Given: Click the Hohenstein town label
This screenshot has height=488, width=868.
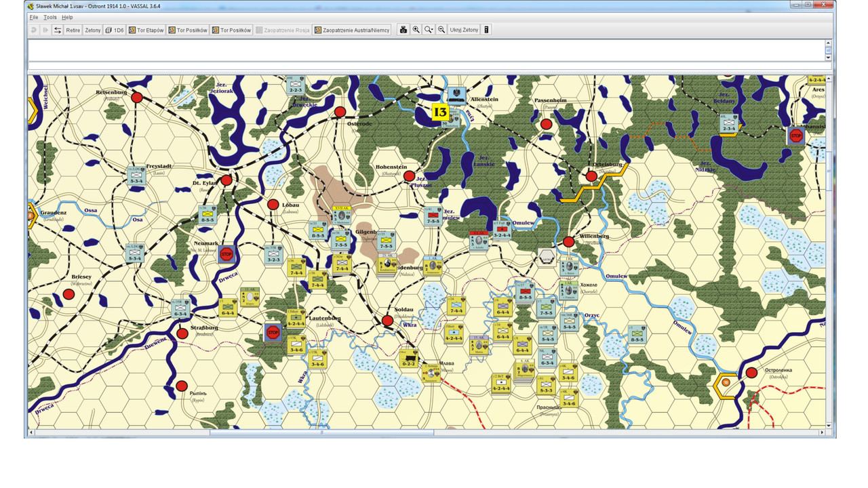Looking at the screenshot, I should coord(391,167).
